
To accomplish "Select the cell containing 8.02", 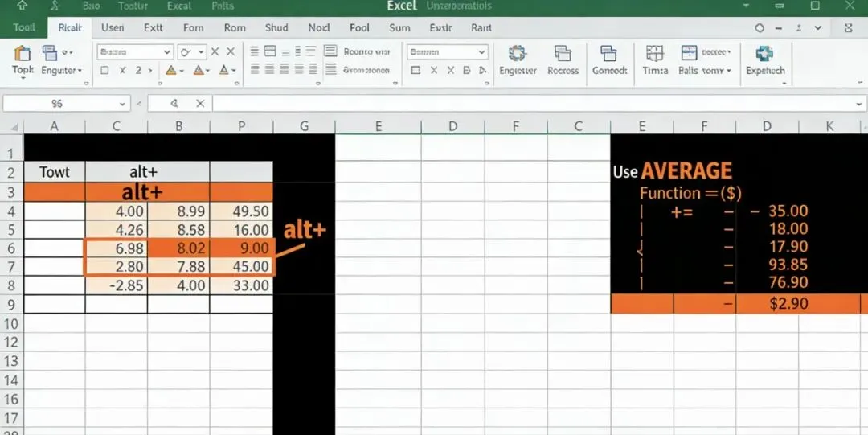I will click(178, 248).
